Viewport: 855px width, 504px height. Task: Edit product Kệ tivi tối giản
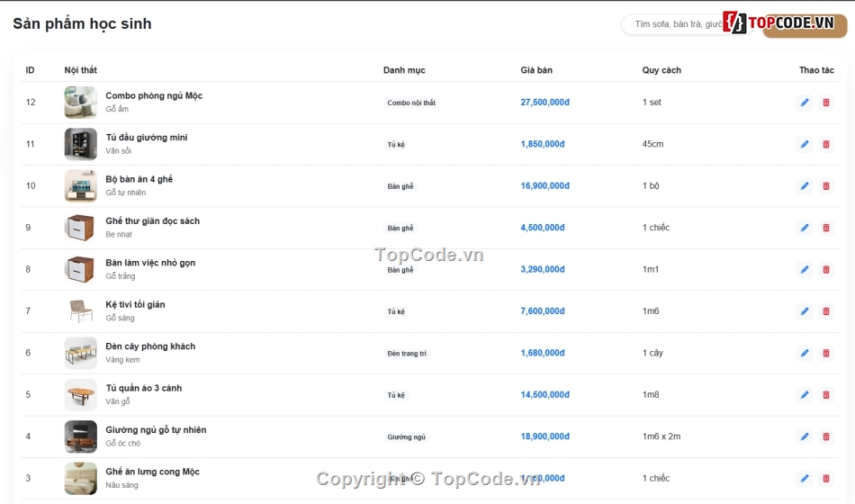click(x=805, y=311)
